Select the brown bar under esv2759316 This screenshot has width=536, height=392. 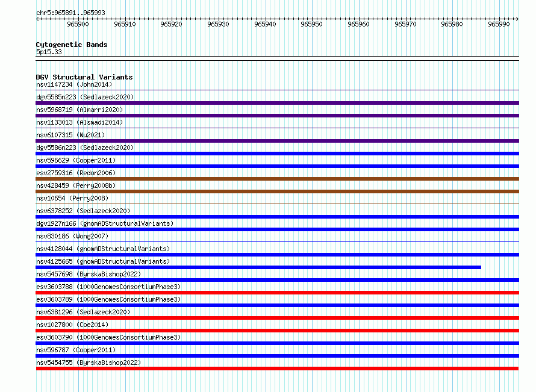click(x=277, y=179)
